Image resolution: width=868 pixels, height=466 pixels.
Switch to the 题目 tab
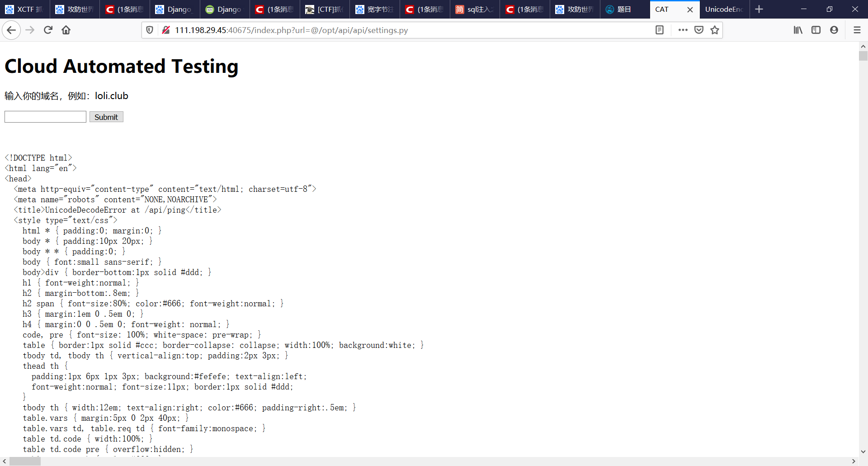point(625,9)
